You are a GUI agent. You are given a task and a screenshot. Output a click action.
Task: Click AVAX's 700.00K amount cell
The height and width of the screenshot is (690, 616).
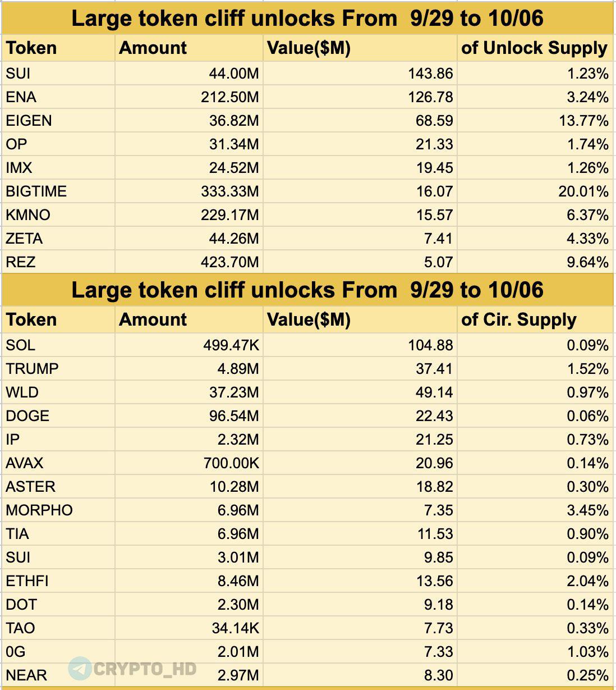click(x=231, y=463)
